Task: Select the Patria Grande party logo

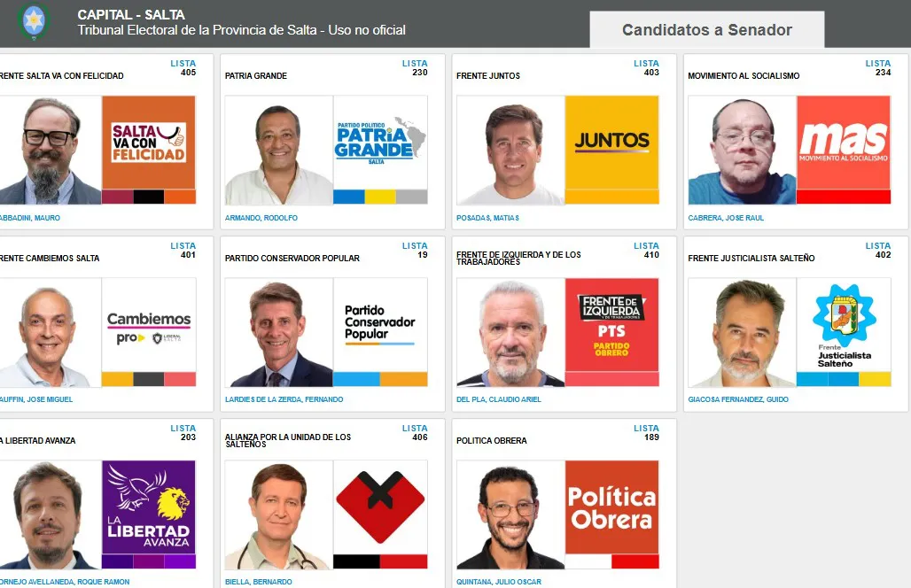Action: 380,143
